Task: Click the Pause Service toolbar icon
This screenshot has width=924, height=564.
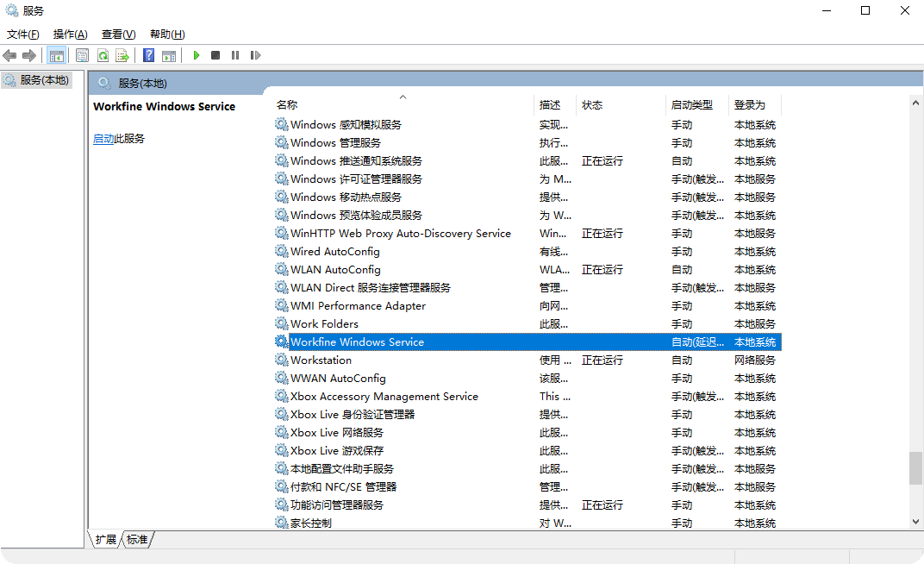Action: pos(235,55)
